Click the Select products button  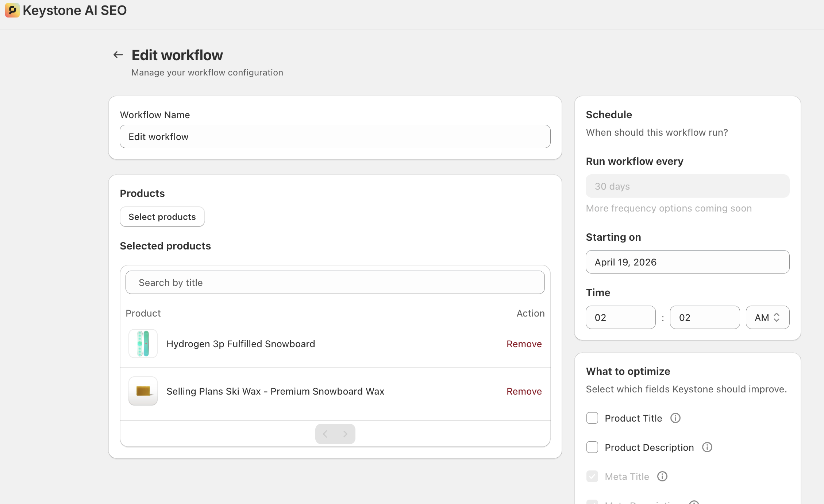pyautogui.click(x=162, y=217)
